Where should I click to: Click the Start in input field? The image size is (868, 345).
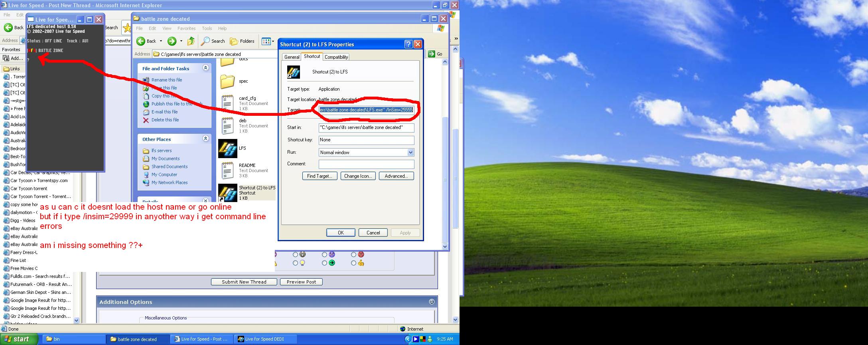point(366,128)
